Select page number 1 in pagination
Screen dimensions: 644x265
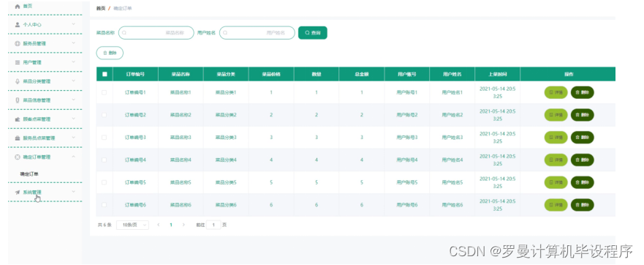171,225
